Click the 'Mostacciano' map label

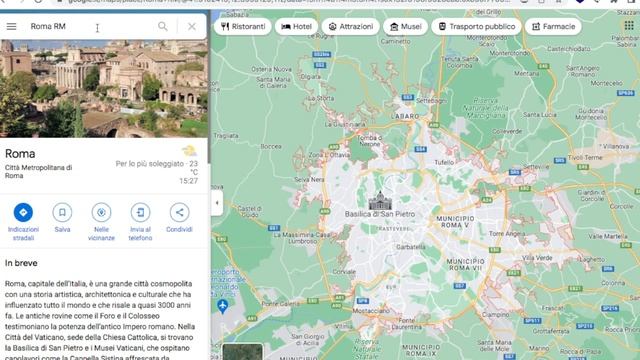[371, 311]
